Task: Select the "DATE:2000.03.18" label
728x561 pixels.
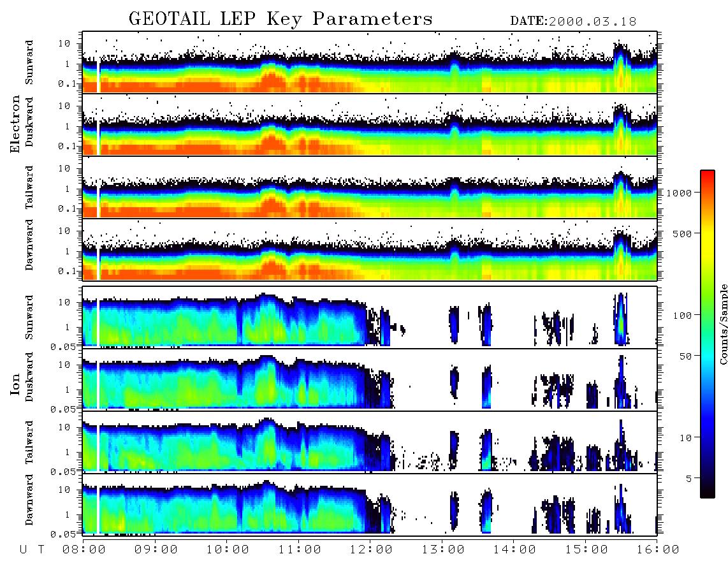Action: tap(573, 22)
